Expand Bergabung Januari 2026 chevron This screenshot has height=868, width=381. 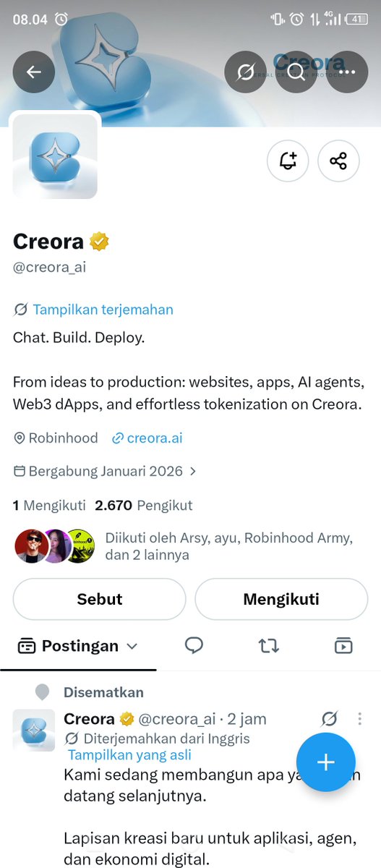(x=192, y=471)
